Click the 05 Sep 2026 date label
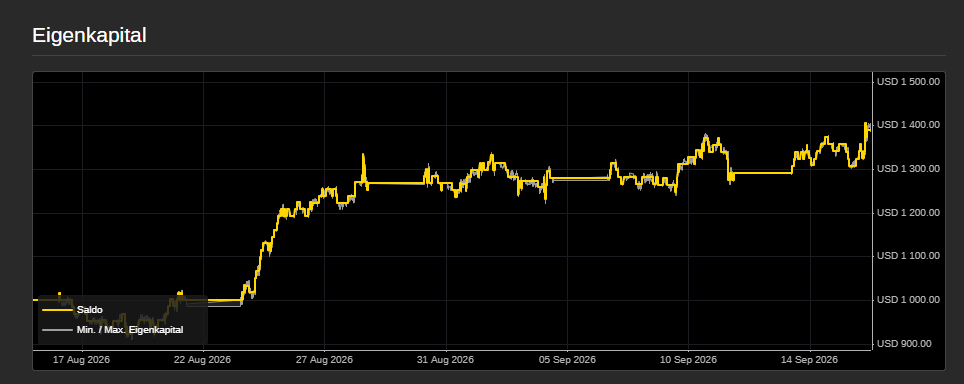This screenshot has height=384, width=964. pyautogui.click(x=567, y=360)
